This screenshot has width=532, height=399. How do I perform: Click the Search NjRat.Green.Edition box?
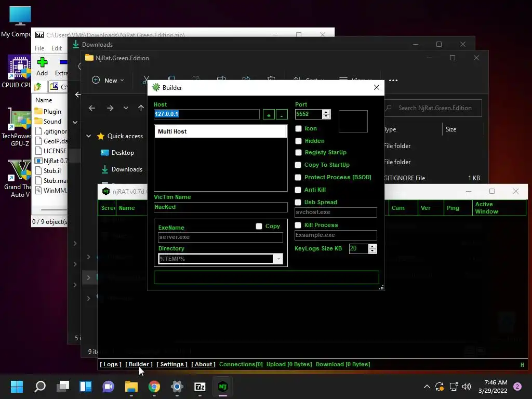point(433,108)
